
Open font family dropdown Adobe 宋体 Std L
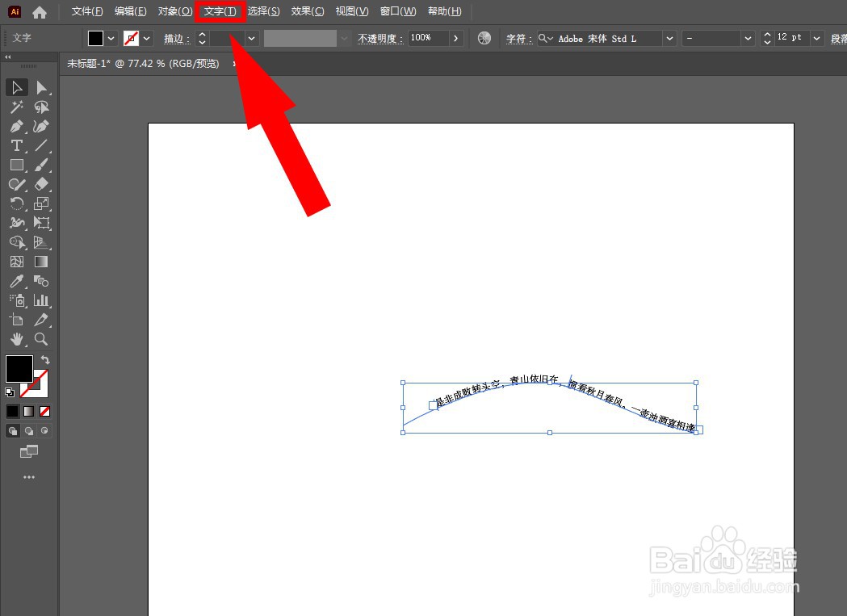(669, 39)
